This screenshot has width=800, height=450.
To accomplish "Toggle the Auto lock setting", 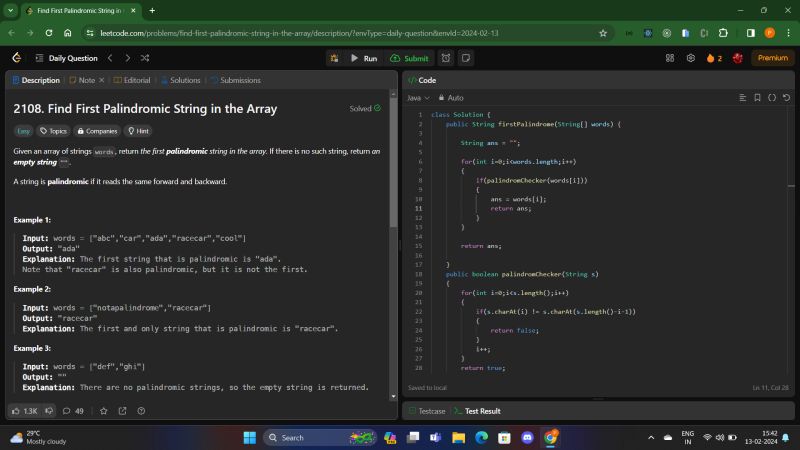I will pos(451,98).
